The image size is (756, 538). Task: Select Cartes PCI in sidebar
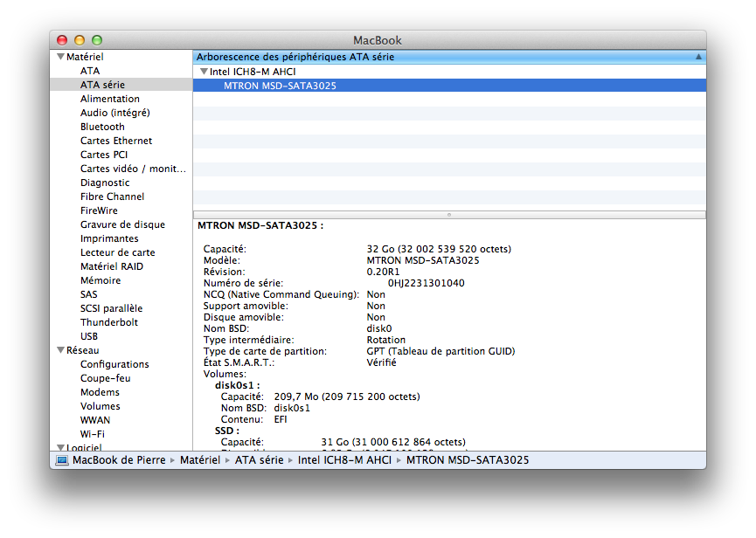(104, 155)
